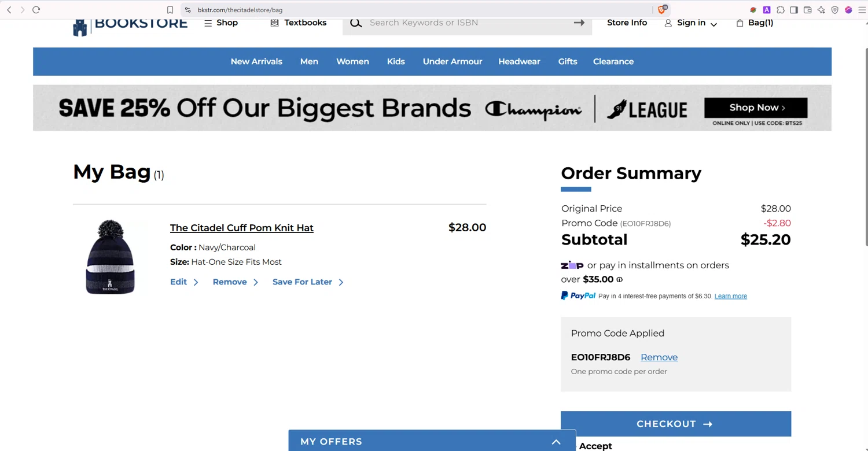
Task: Click the Checkout button
Action: [x=675, y=424]
